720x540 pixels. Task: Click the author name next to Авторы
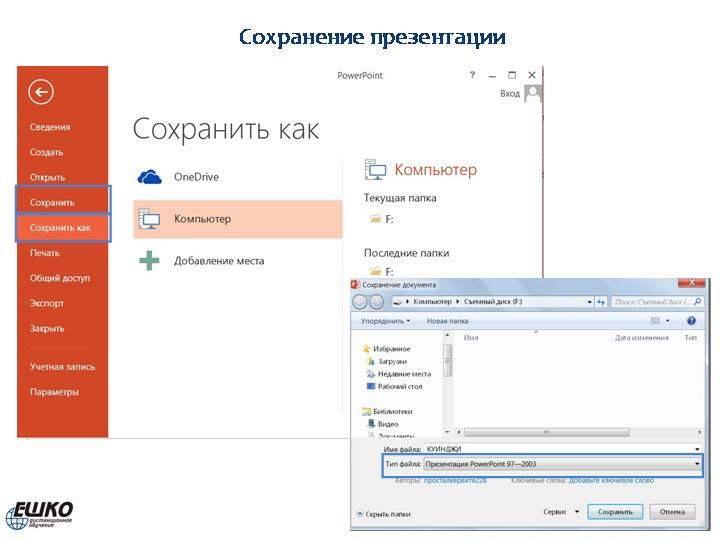coord(455,480)
